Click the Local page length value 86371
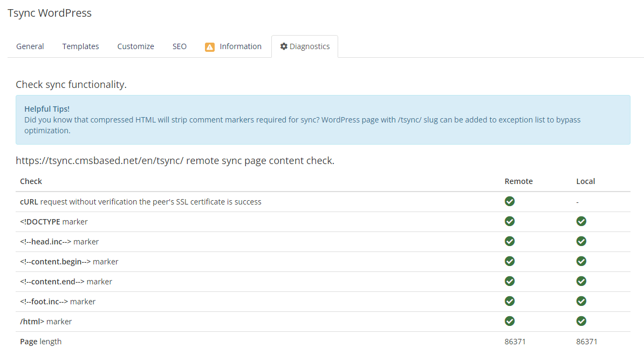The height and width of the screenshot is (361, 644). (x=586, y=342)
